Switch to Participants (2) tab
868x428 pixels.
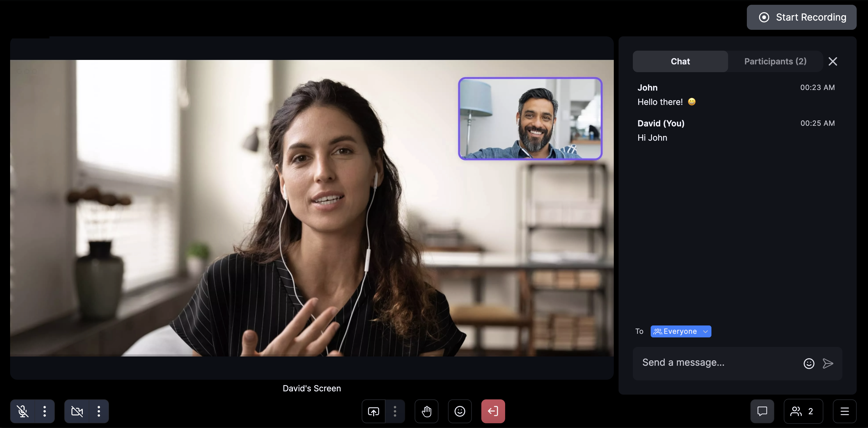(x=775, y=61)
